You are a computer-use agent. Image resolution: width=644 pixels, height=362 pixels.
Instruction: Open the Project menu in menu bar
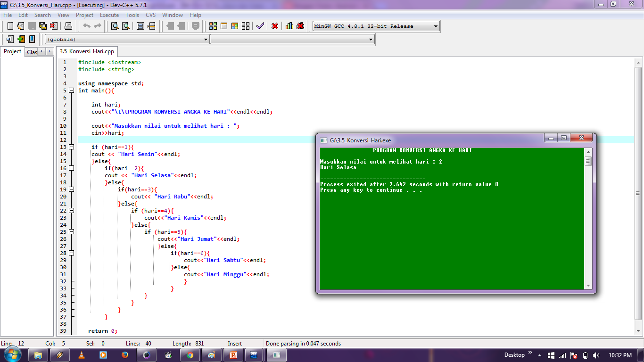point(85,15)
